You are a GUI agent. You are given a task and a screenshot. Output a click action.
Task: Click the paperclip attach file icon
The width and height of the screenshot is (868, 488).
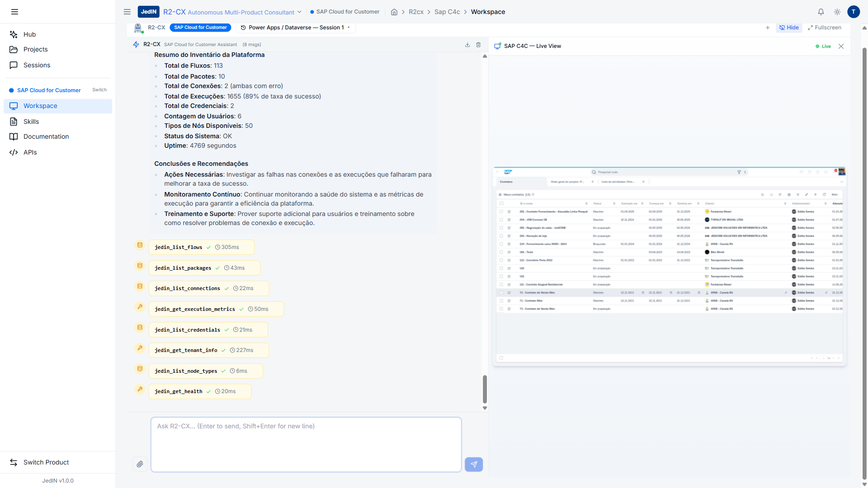(x=140, y=464)
